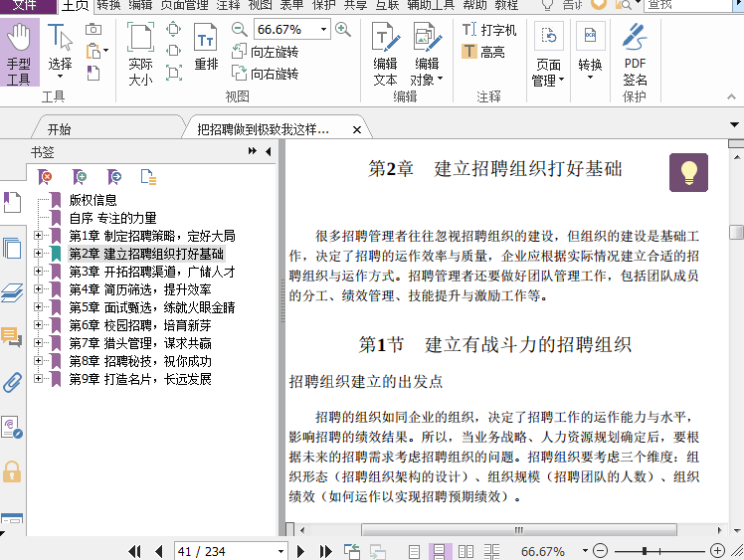This screenshot has width=744, height=560.
Task: Open the Pages thumbnail sidebar icon
Action: point(12,249)
